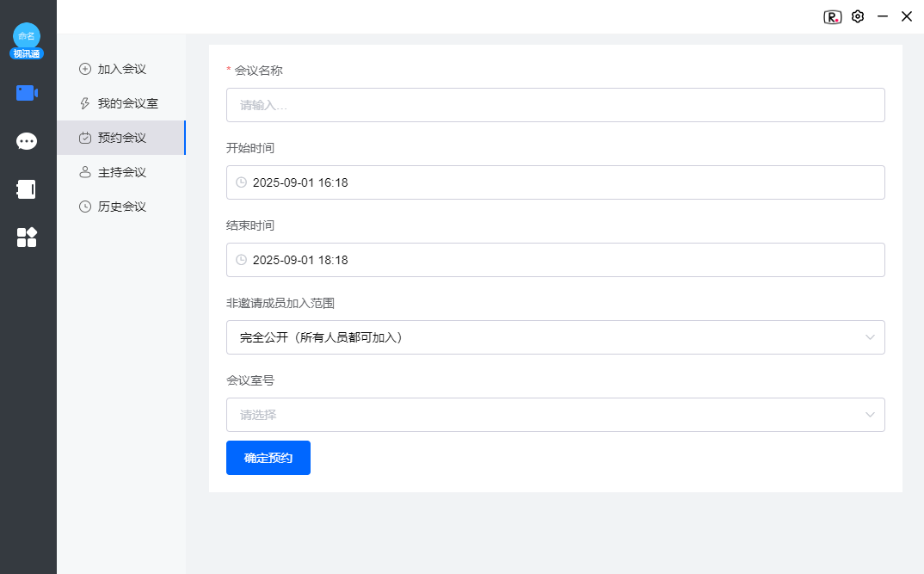
Task: Click the clock icon in 开始时间 field
Action: [241, 182]
